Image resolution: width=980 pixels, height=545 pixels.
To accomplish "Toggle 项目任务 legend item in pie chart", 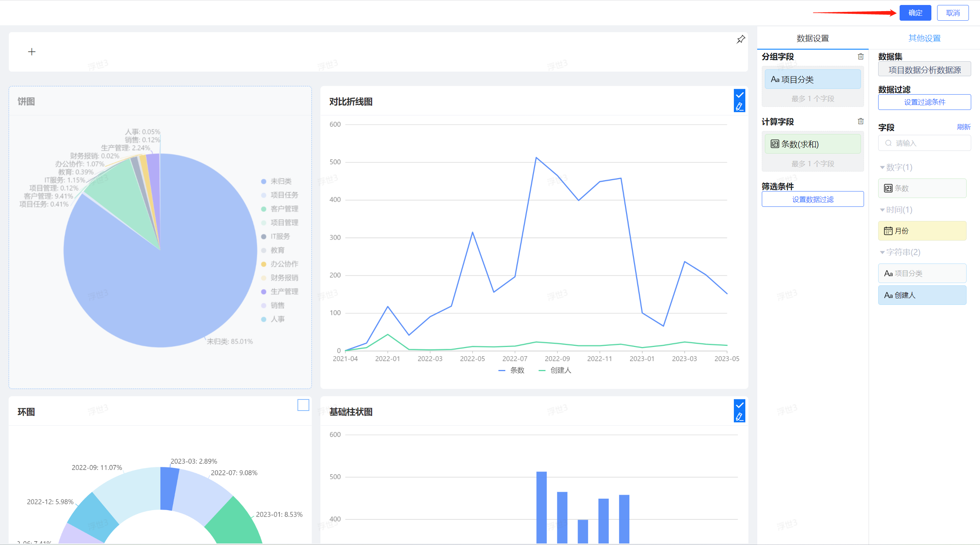I will point(280,195).
